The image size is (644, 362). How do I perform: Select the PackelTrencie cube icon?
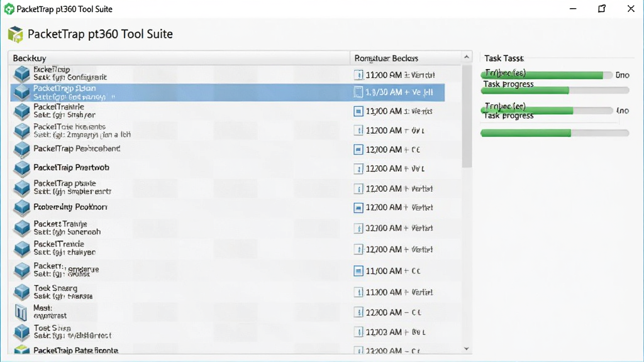[x=22, y=249]
